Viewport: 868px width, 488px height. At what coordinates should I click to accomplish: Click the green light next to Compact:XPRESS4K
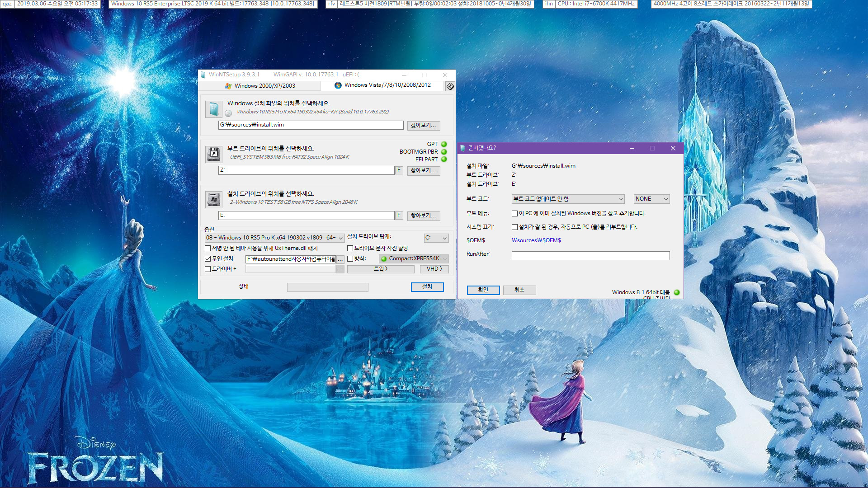(384, 259)
